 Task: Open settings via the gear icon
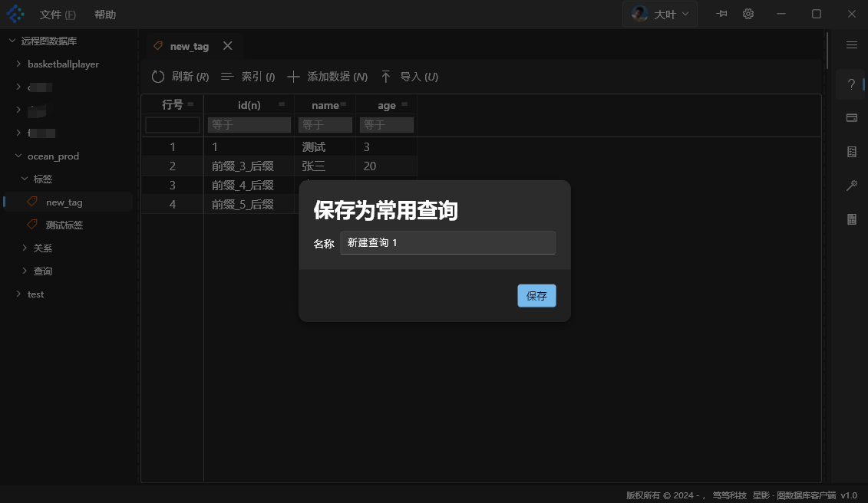pos(748,14)
